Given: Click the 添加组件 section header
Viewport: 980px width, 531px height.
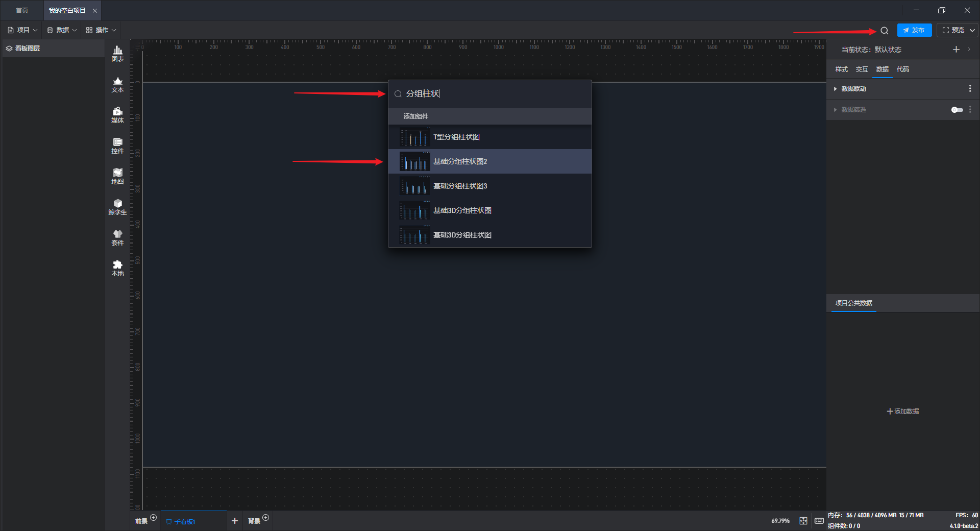Looking at the screenshot, I should point(490,116).
